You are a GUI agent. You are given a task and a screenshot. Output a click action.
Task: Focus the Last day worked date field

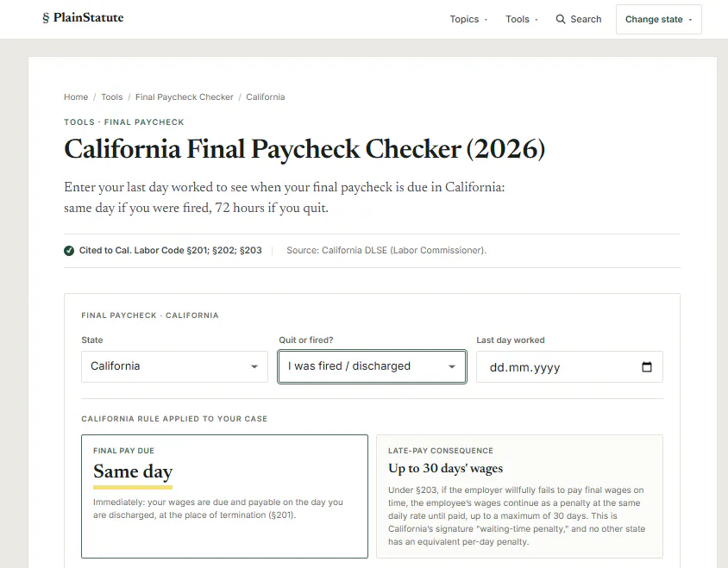[x=569, y=367]
